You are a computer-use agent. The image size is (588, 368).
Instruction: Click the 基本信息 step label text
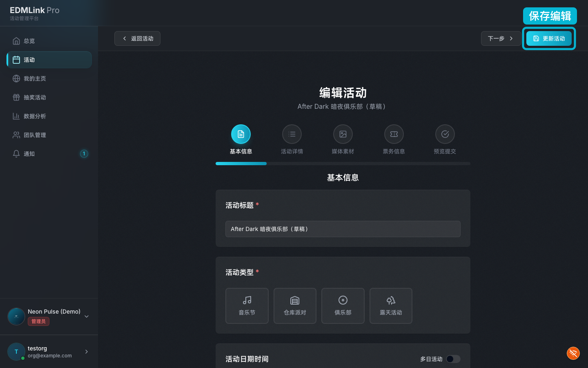[x=241, y=151]
